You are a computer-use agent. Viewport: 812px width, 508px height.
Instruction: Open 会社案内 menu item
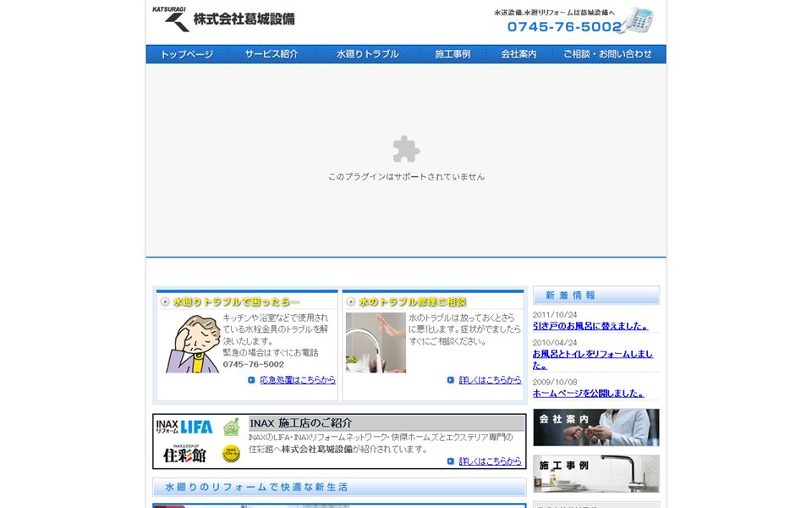click(518, 54)
